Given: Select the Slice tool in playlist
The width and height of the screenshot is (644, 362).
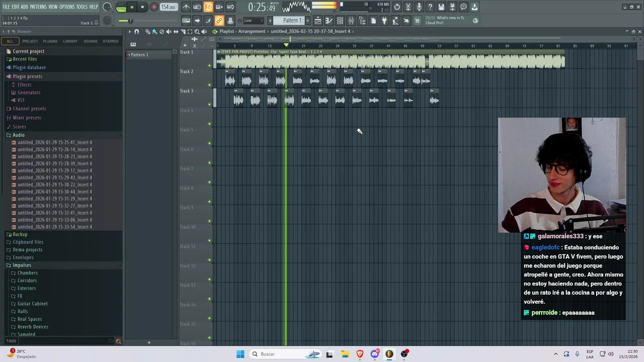Looking at the screenshot, I should 183,31.
